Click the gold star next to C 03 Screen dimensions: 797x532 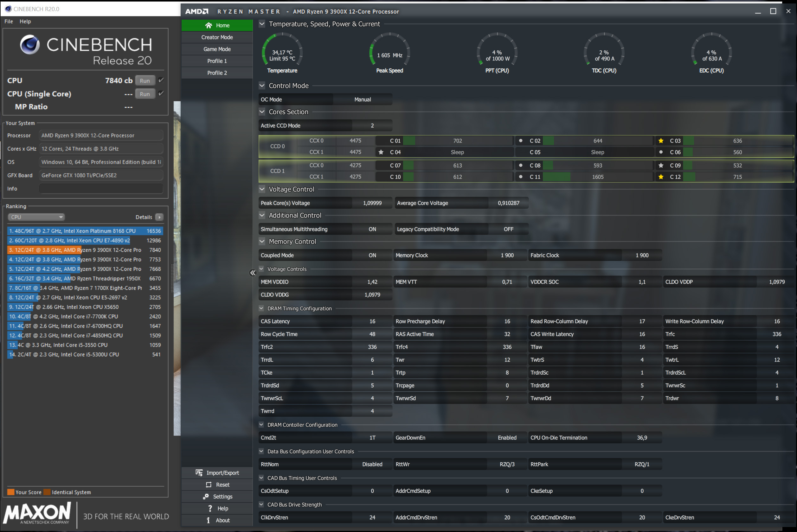pyautogui.click(x=660, y=141)
